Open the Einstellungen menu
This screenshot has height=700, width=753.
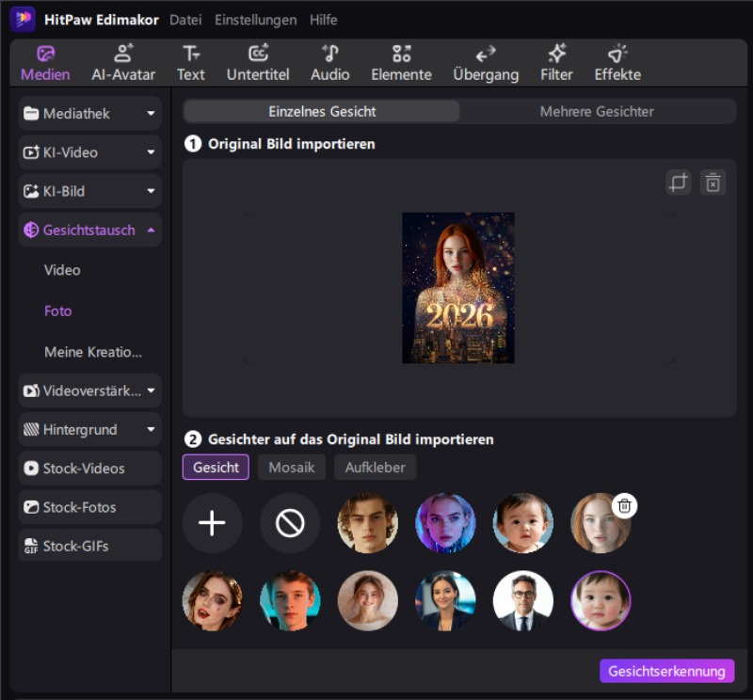point(255,19)
